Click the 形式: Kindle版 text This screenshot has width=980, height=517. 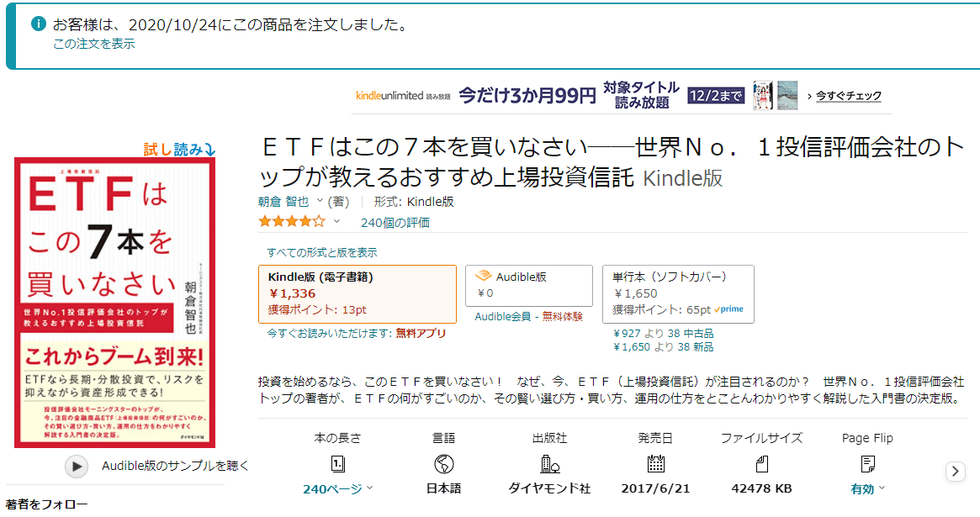(414, 202)
